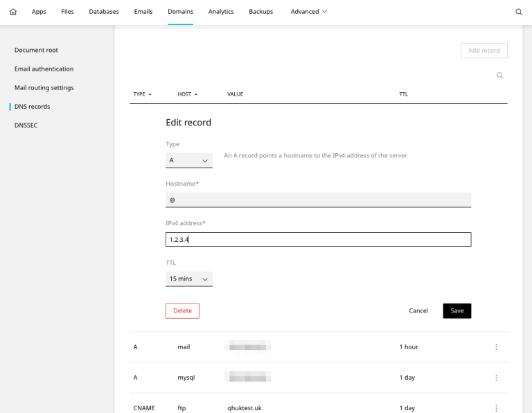532x413 pixels.
Task: Select DNS records in sidebar
Action: coord(33,107)
